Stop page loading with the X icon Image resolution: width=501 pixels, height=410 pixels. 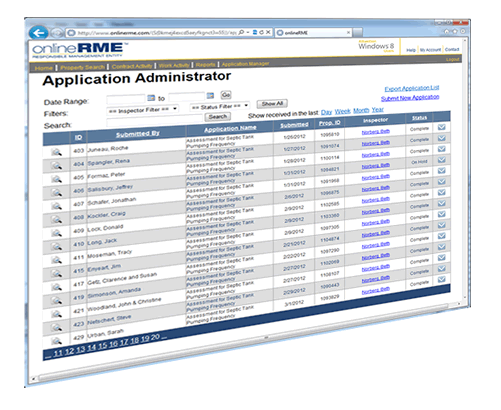tap(268, 32)
